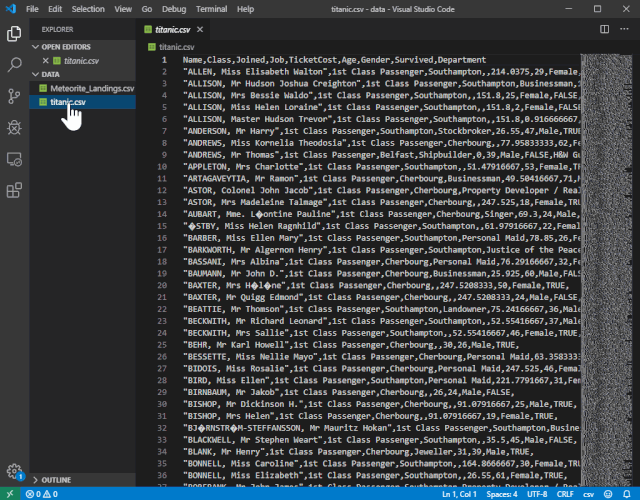Open the Extensions view icon
This screenshot has height=500, width=640.
14,190
